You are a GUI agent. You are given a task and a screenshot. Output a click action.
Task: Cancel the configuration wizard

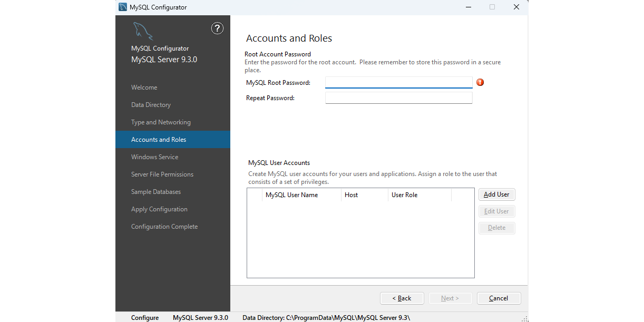[x=499, y=298]
